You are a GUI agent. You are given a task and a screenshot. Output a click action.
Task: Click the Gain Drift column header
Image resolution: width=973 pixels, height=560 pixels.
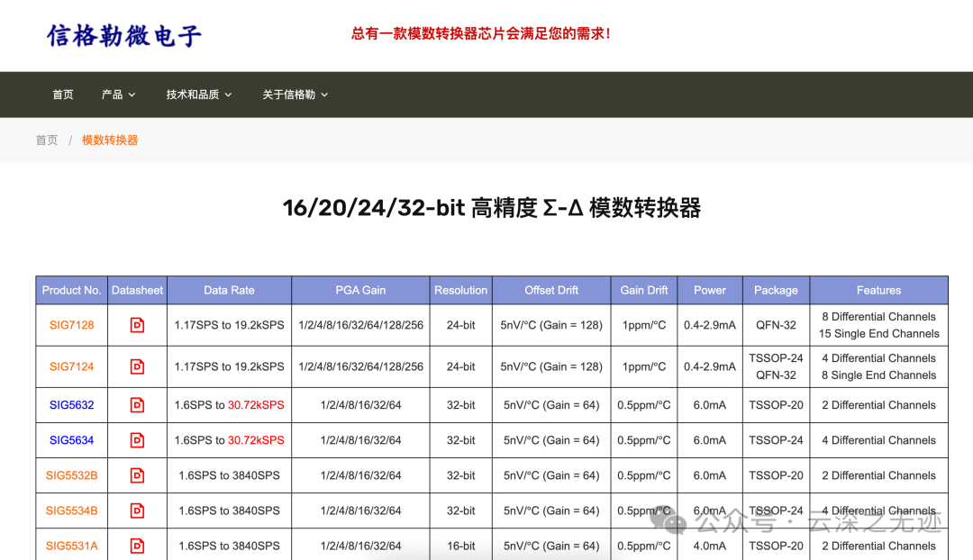[644, 290]
